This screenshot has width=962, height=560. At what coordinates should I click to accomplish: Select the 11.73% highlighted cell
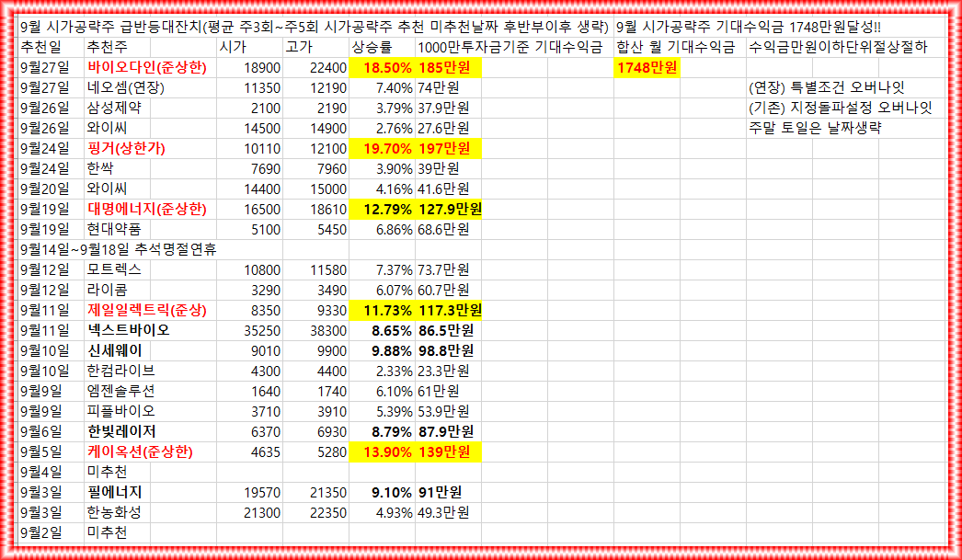point(382,311)
